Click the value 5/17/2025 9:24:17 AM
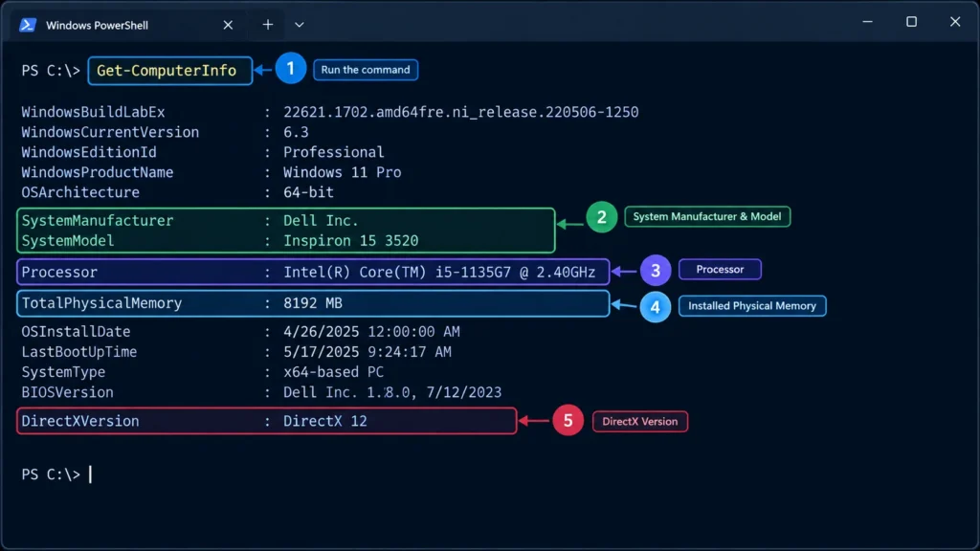Screen dimensions: 980x551 coord(367,352)
